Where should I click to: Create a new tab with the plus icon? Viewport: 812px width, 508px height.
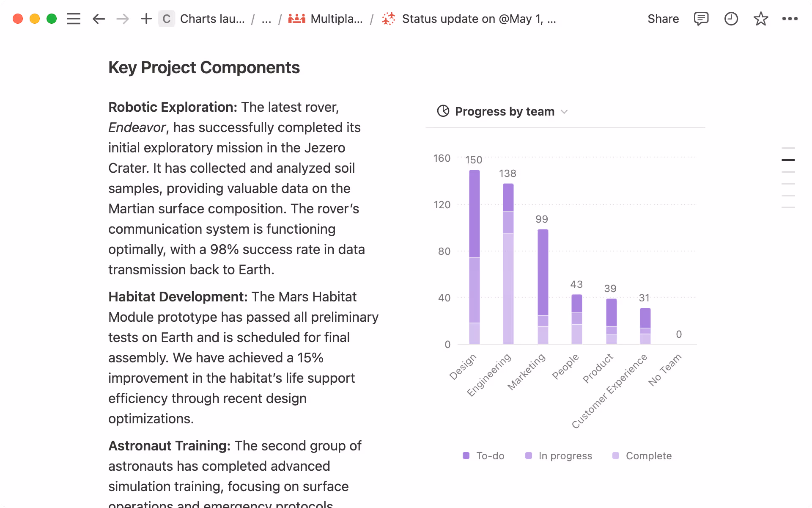[146, 19]
